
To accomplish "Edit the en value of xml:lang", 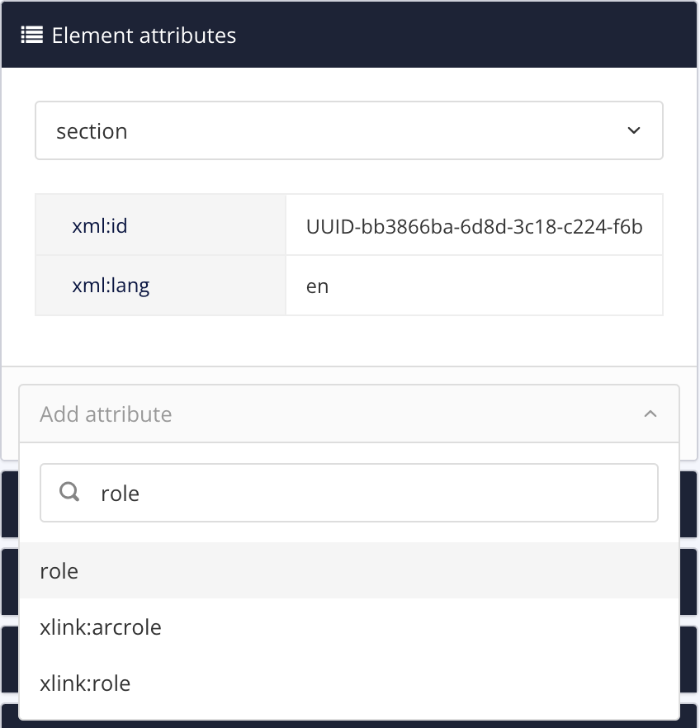I will (473, 286).
